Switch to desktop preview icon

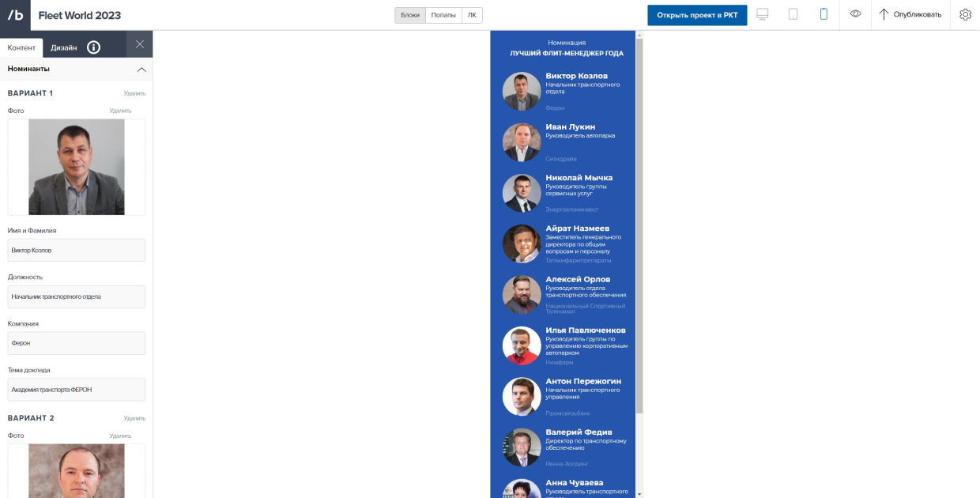coord(763,14)
